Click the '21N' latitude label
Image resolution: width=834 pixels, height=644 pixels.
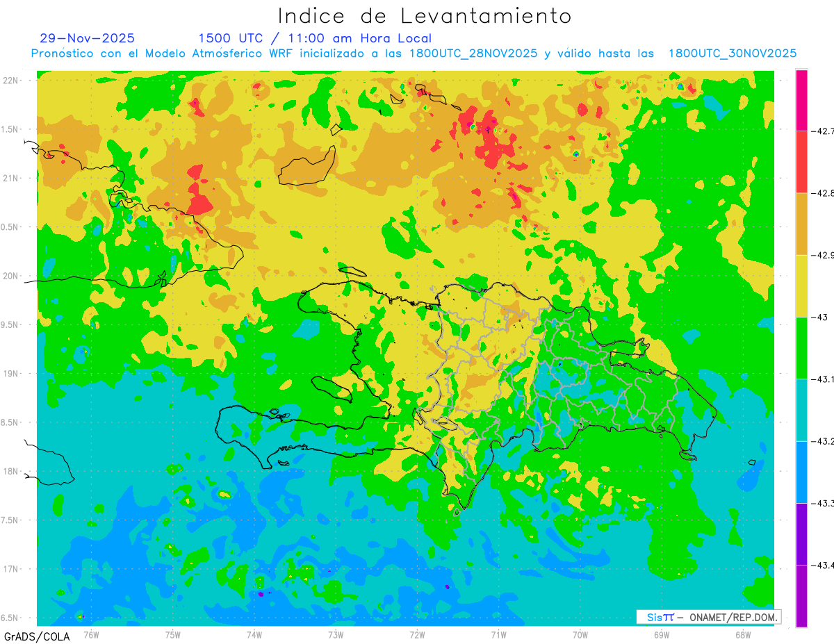click(x=12, y=179)
